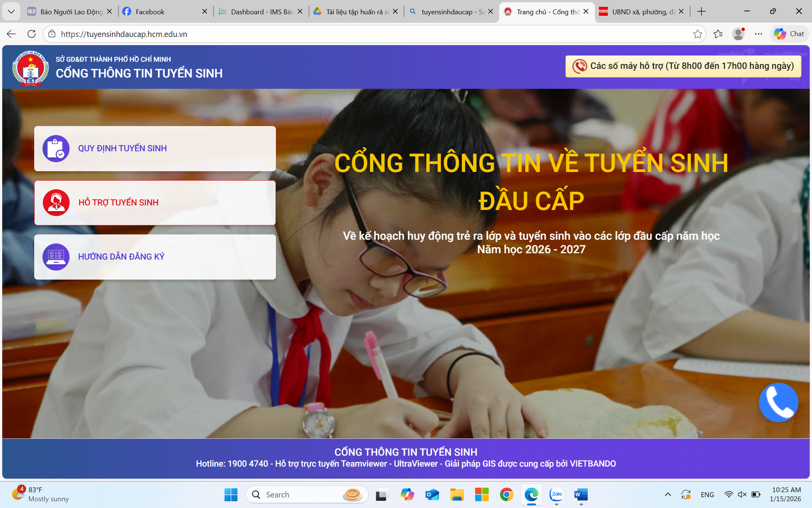812x508 pixels.
Task: Open the Hỗ trợ tuyển sinh link
Action: 119,202
